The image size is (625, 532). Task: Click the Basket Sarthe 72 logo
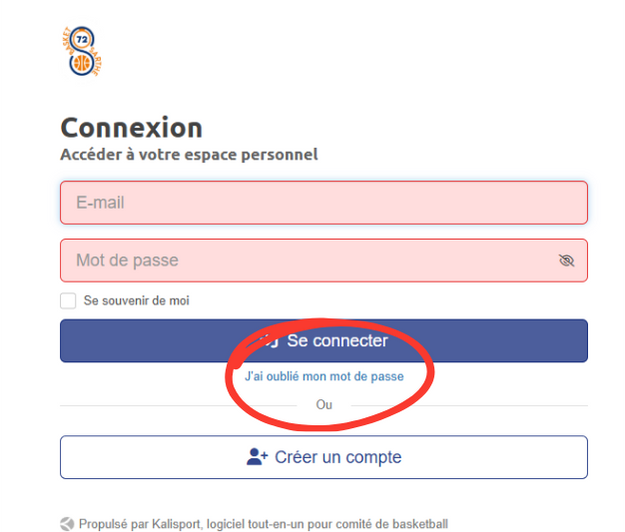click(83, 51)
